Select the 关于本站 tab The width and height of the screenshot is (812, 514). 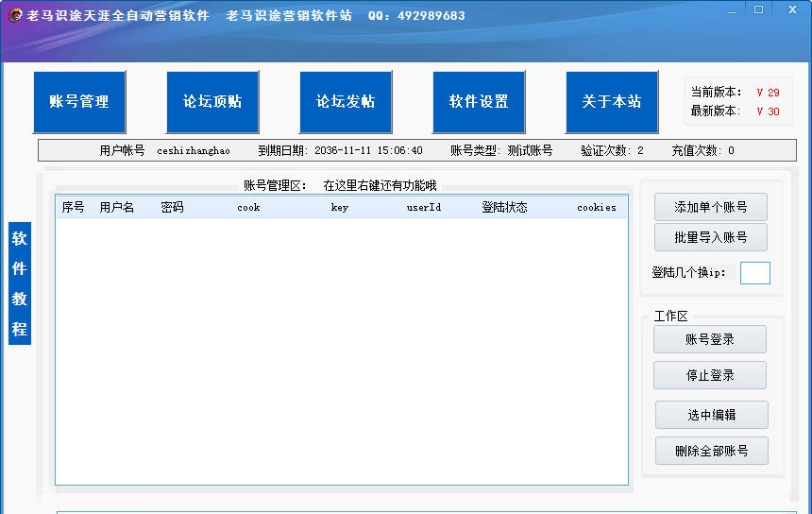pyautogui.click(x=612, y=102)
